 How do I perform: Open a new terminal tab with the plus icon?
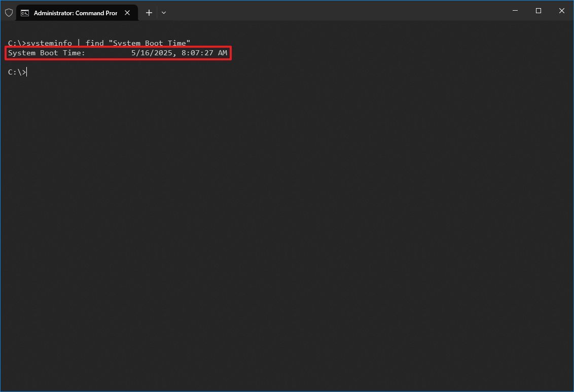[x=149, y=12]
